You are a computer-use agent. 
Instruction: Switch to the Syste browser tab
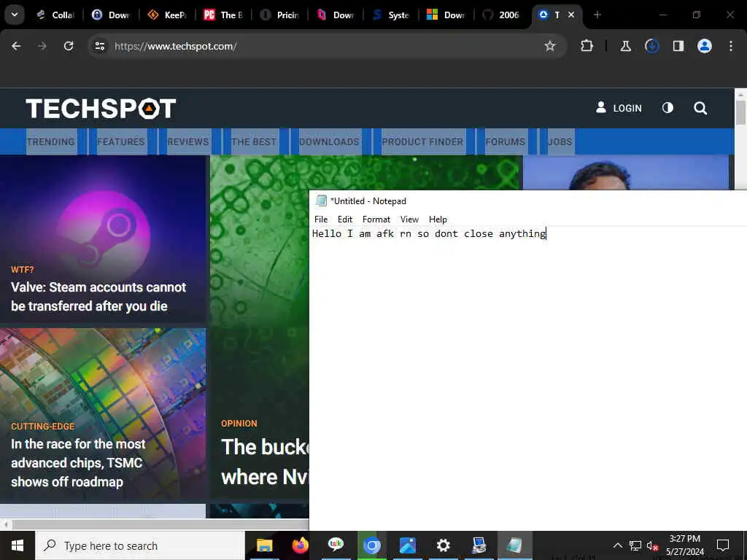click(391, 15)
